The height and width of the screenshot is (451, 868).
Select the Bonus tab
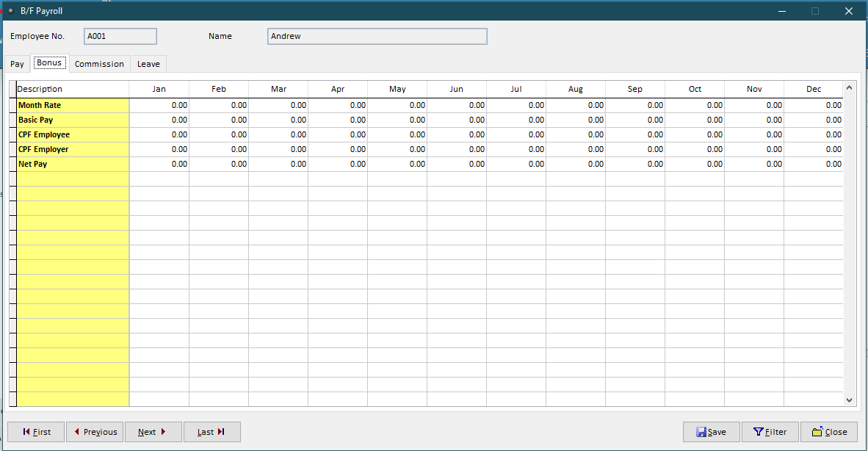tap(49, 63)
